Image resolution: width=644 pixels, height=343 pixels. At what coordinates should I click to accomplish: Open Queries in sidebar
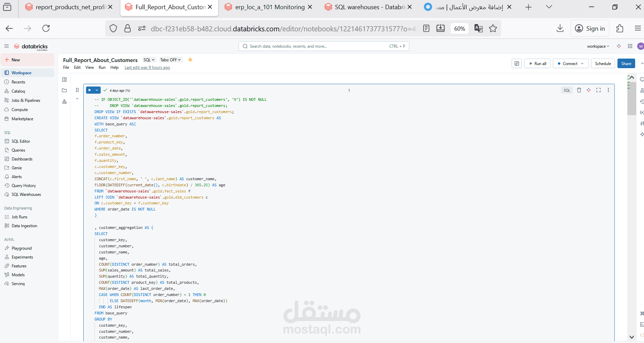click(x=27, y=150)
